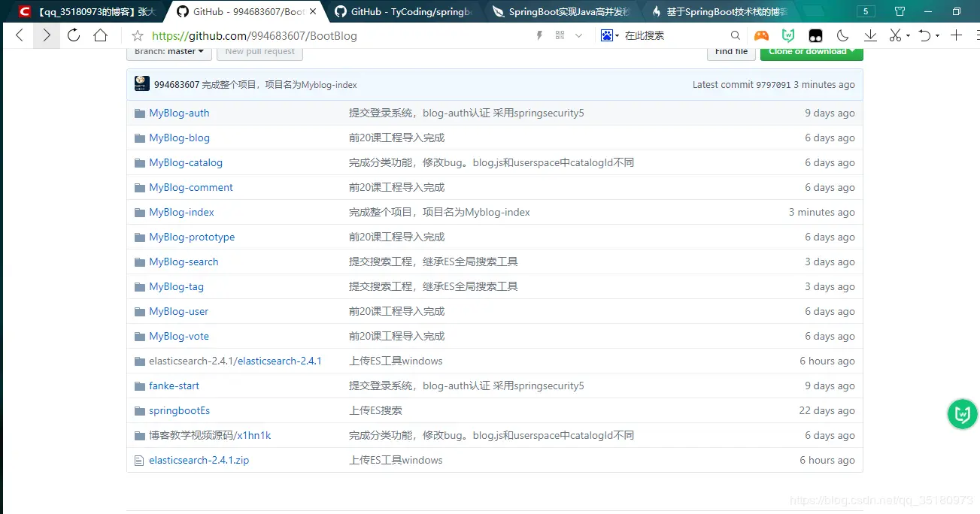Click the Find file button
This screenshot has width=980, height=514.
[x=731, y=51]
